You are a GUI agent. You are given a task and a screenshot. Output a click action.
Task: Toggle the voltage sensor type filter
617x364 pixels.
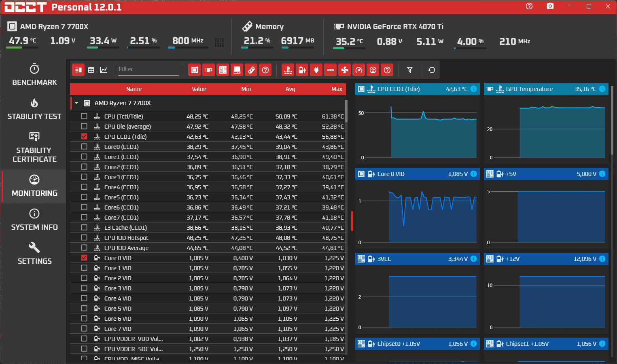tap(302, 70)
